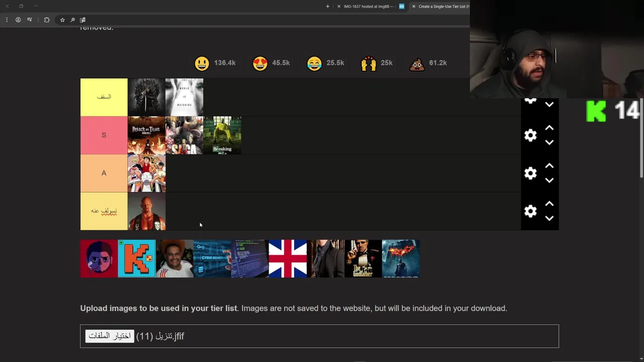644x362 pixels.
Task: Click the bottom yellow tier label cell
Action: [x=104, y=211]
